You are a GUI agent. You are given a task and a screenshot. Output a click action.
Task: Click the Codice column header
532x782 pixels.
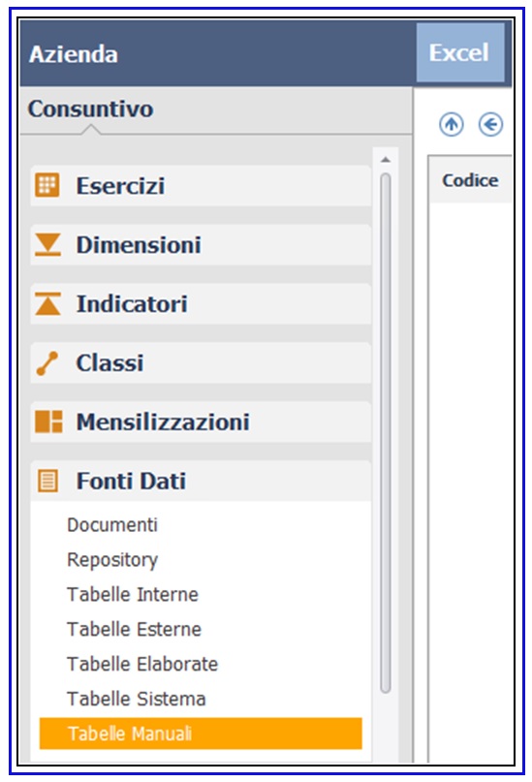[470, 180]
